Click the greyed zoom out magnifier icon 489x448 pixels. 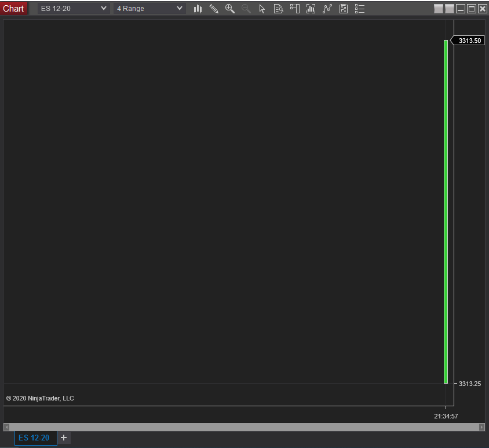pyautogui.click(x=246, y=9)
